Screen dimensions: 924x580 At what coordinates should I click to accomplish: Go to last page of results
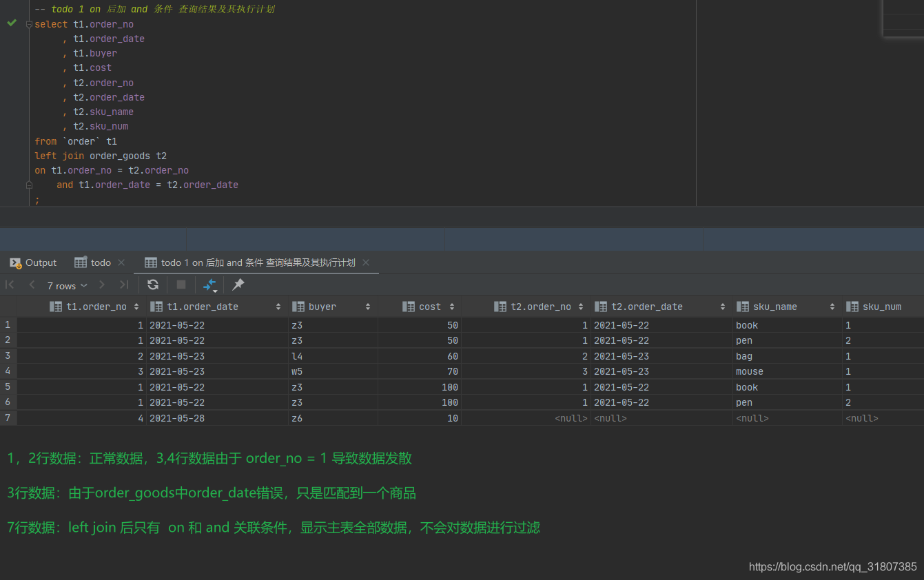pyautogui.click(x=124, y=284)
